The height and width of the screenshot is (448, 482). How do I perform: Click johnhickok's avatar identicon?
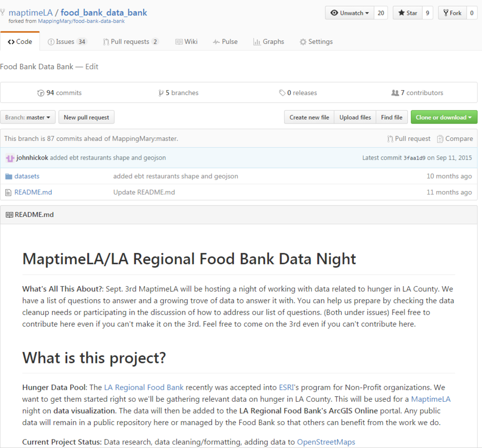(10, 158)
